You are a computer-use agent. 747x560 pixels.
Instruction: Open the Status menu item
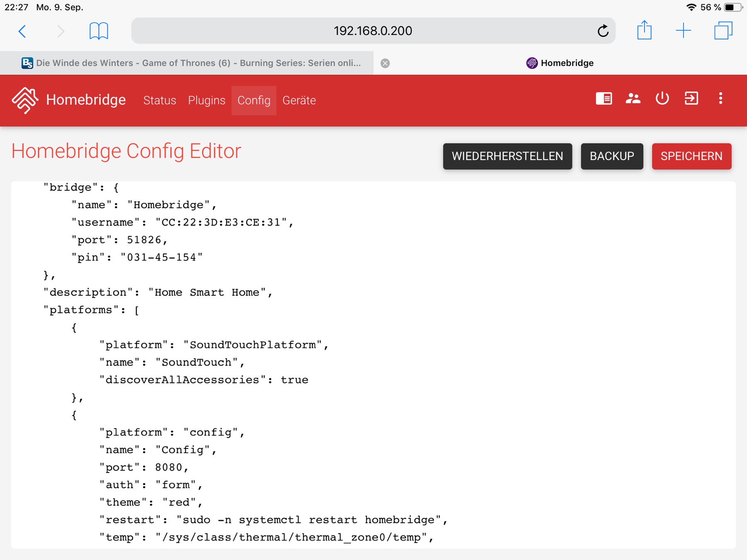(x=160, y=100)
